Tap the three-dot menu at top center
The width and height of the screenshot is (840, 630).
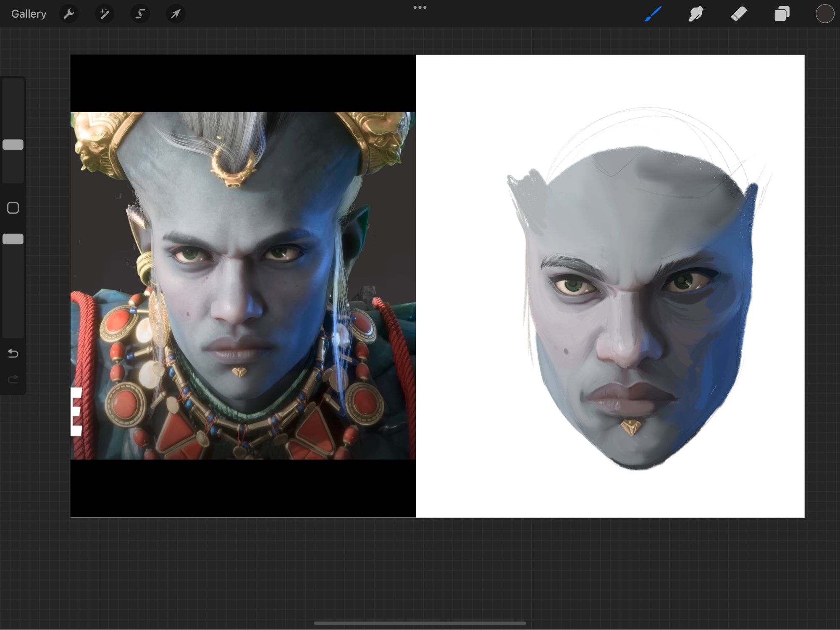point(420,7)
